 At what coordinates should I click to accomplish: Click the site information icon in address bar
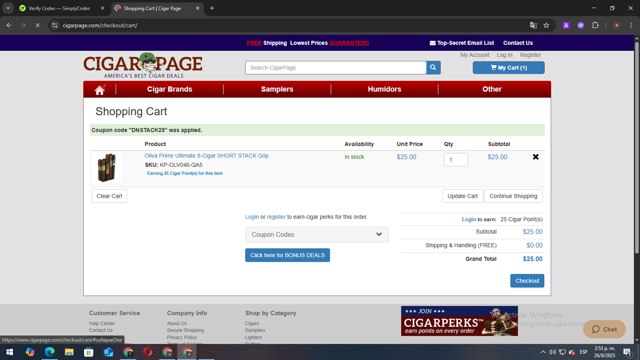coord(55,25)
